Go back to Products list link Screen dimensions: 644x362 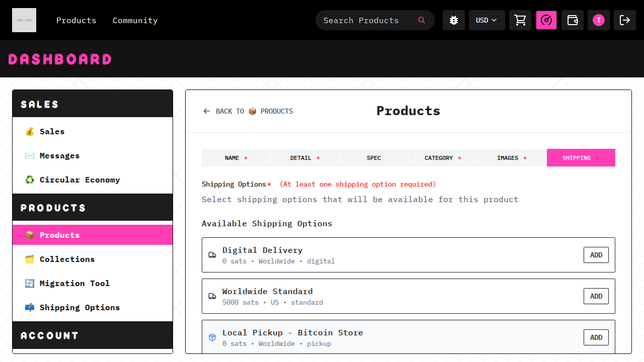coord(248,111)
